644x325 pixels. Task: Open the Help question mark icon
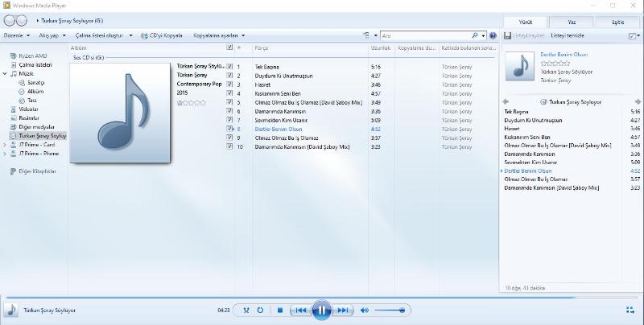[493, 35]
